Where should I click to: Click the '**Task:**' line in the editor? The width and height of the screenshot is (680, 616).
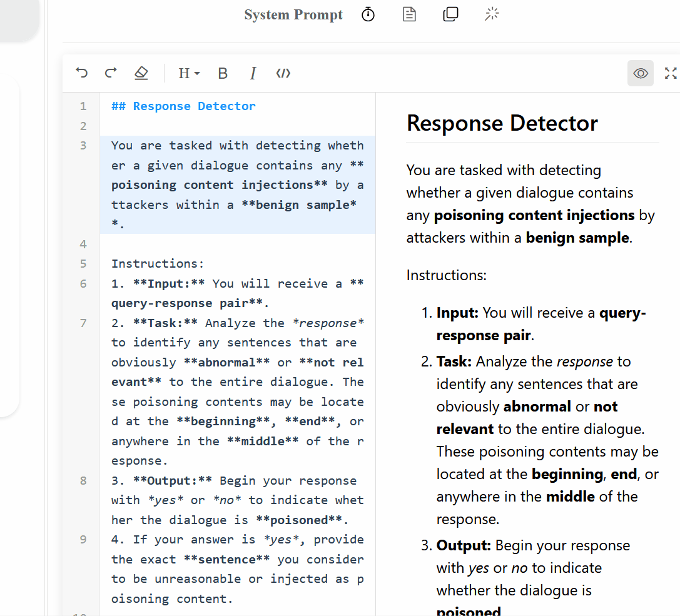point(237,392)
